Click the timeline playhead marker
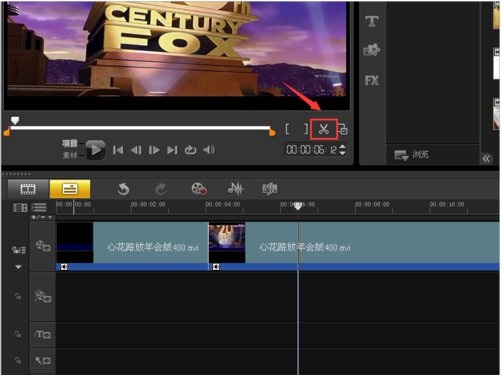502x376 pixels. click(298, 206)
